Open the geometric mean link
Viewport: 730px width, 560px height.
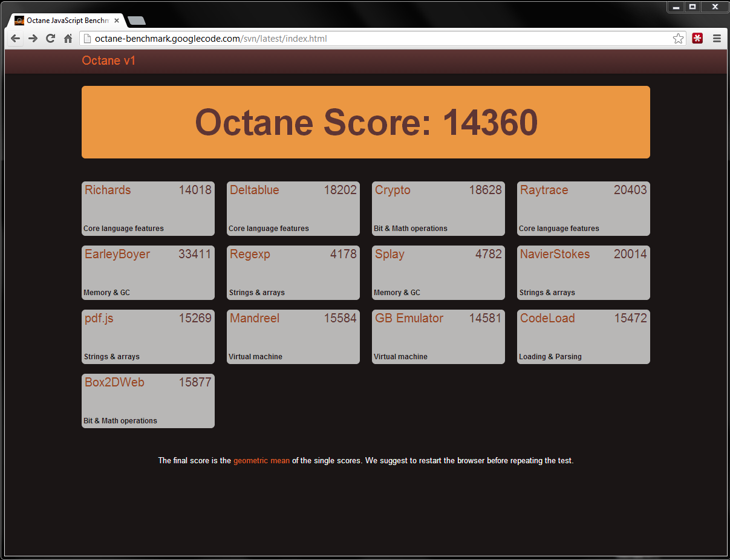point(261,461)
